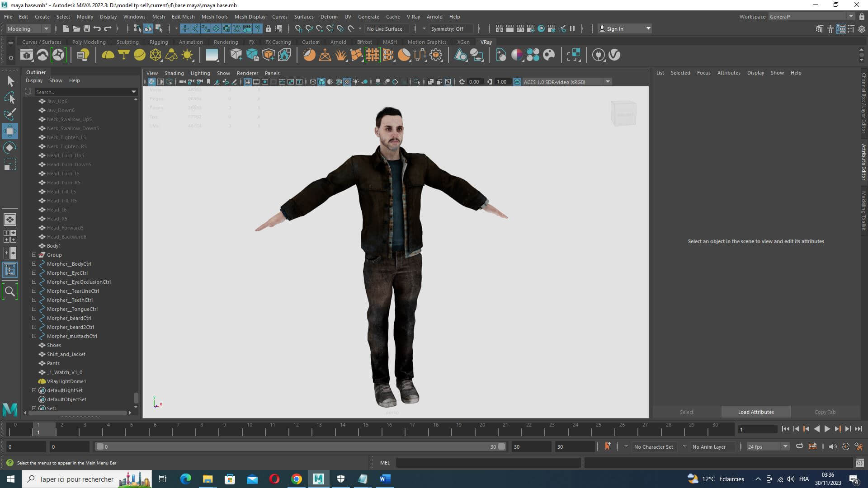This screenshot has height=488, width=868.
Task: Click the Paint Selection tool
Action: click(x=10, y=114)
